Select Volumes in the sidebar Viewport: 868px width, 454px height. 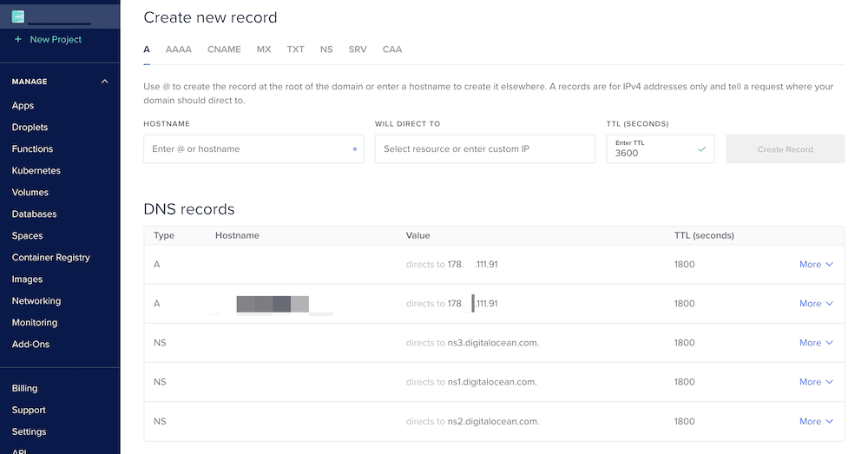click(x=30, y=192)
